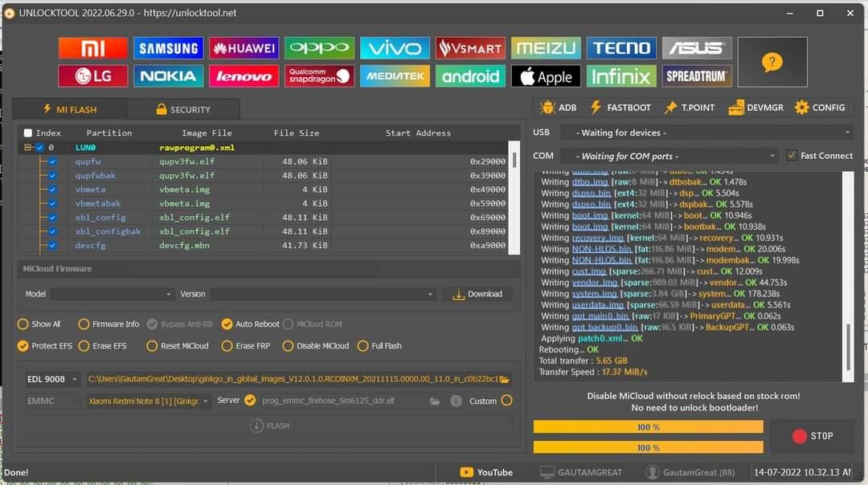This screenshot has height=485, width=868.
Task: Select the Apple brand icon
Action: pos(546,76)
